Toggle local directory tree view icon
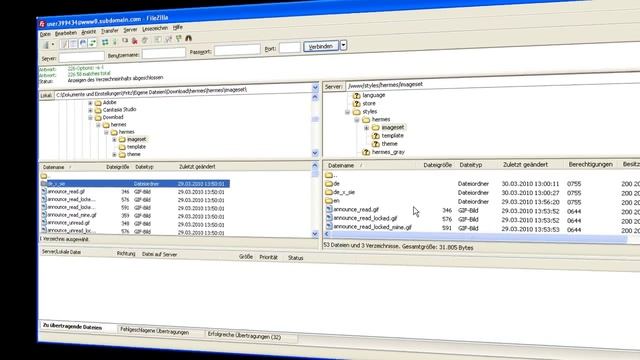The height and width of the screenshot is (360, 640). pyautogui.click(x=73, y=43)
